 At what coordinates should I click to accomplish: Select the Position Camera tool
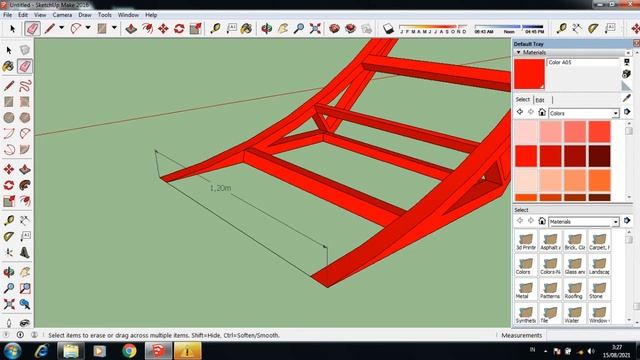(9, 323)
